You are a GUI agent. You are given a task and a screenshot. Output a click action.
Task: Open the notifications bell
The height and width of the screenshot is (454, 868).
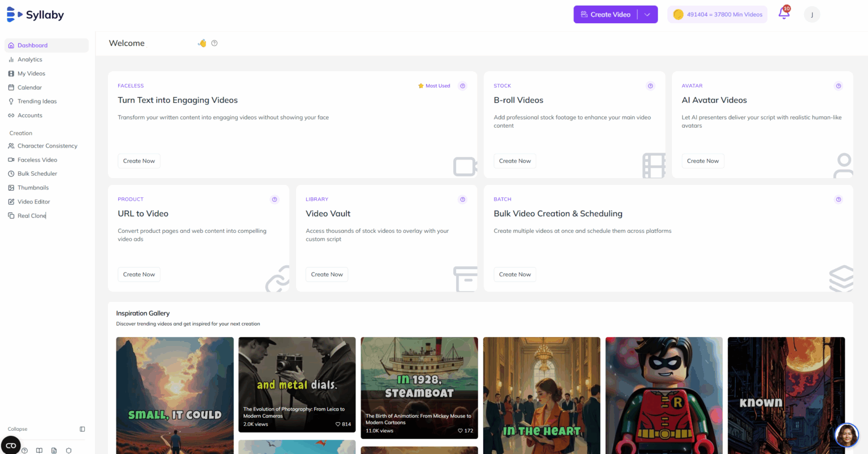click(x=784, y=14)
